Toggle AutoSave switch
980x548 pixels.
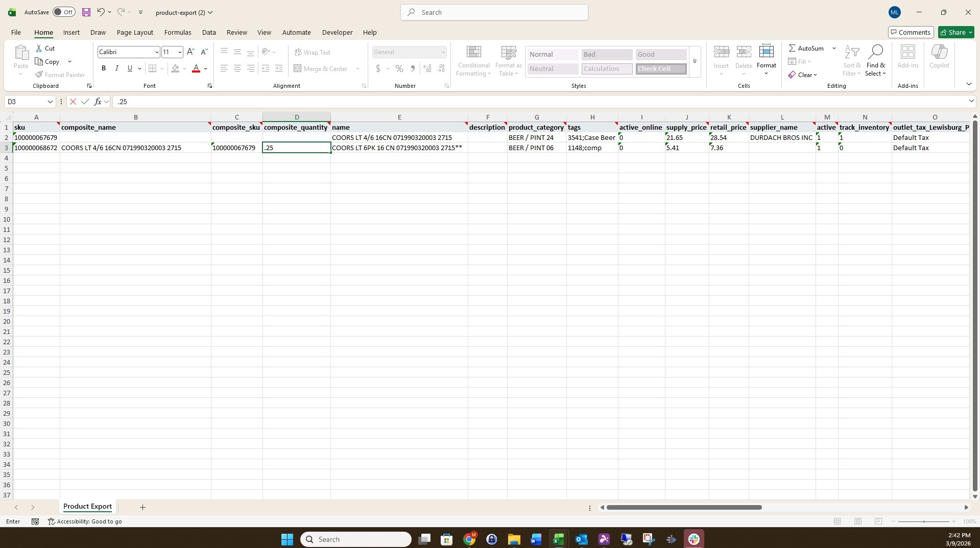[64, 12]
